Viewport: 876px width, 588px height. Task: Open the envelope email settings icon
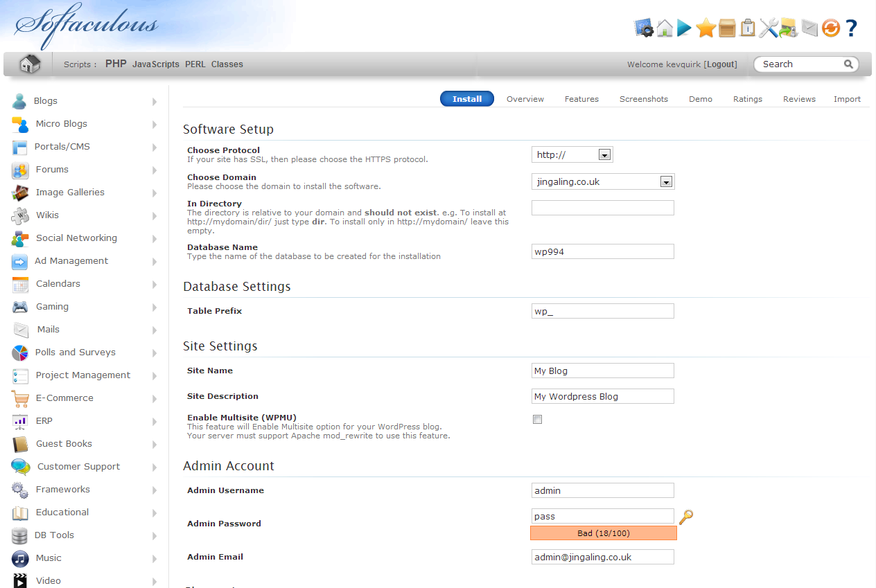click(809, 28)
